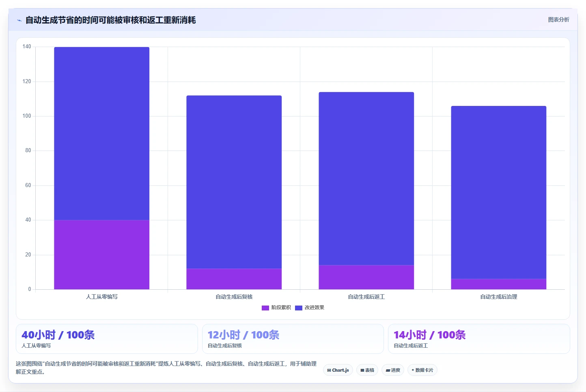Select the 表格 tag chip

click(x=367, y=370)
